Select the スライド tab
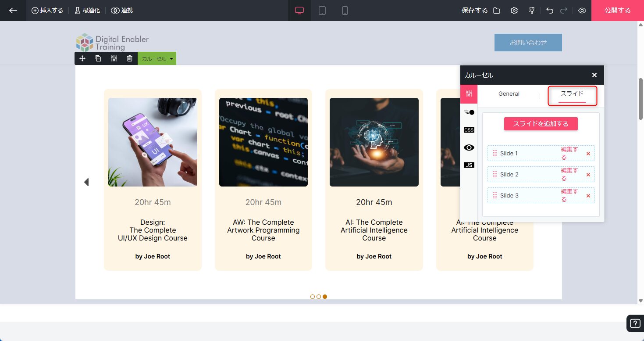The width and height of the screenshot is (644, 341). click(572, 94)
